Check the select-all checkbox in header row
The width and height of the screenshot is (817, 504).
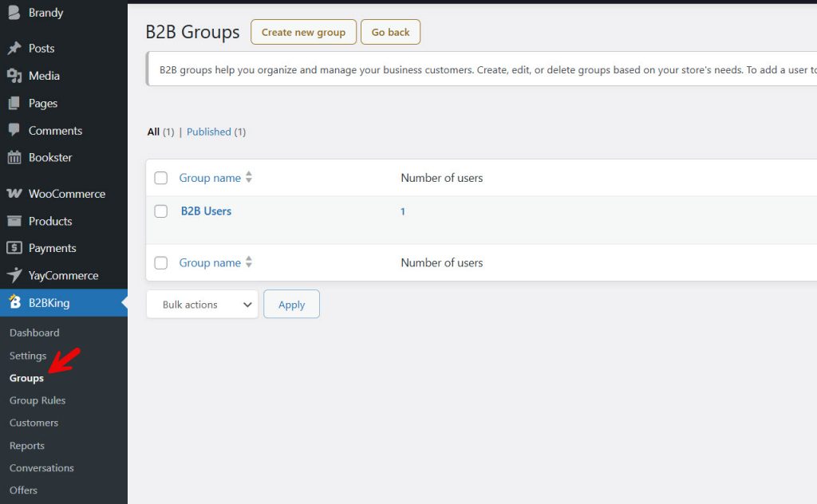click(x=160, y=178)
